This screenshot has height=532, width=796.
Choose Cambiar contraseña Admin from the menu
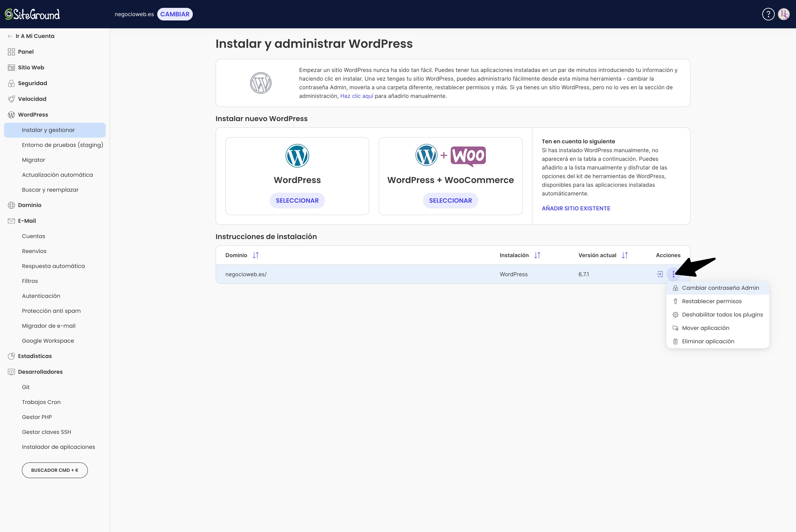click(718, 288)
